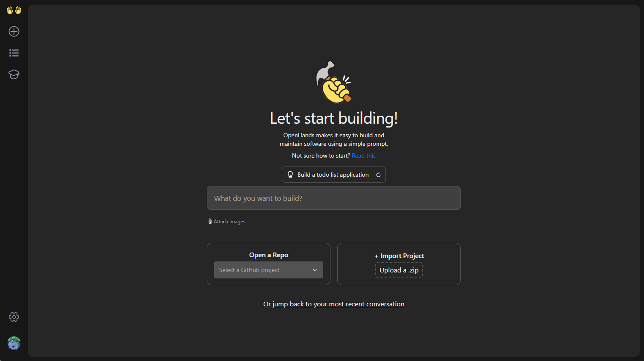Expand the 'Select a GitHub project' dropdown

269,270
